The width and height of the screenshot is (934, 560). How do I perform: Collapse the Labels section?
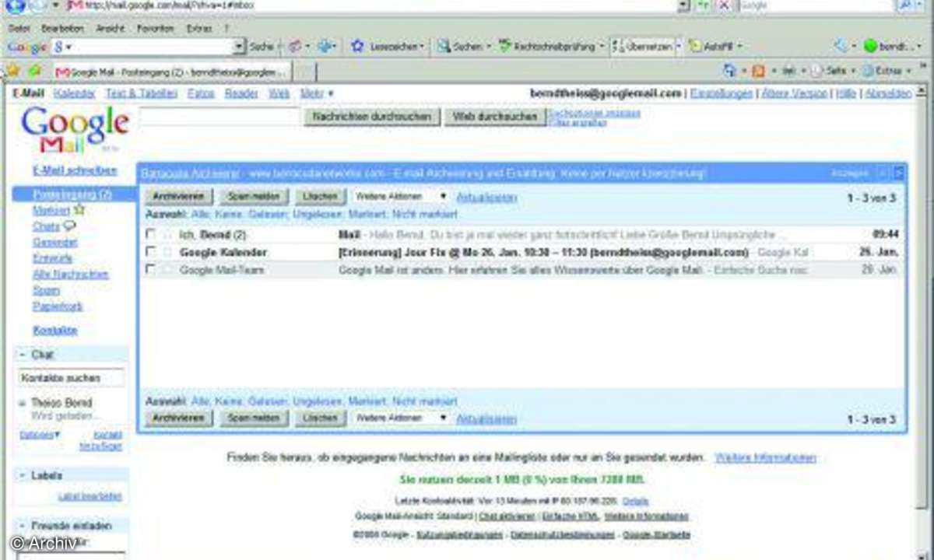pos(22,475)
